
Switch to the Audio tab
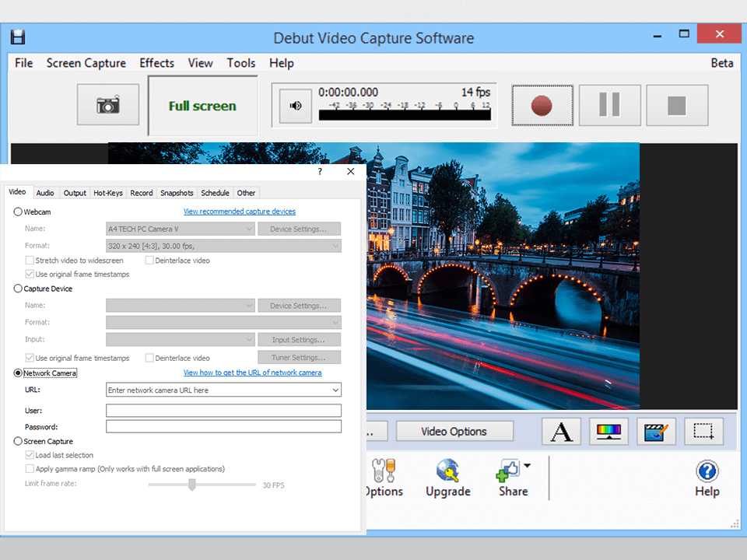point(45,193)
